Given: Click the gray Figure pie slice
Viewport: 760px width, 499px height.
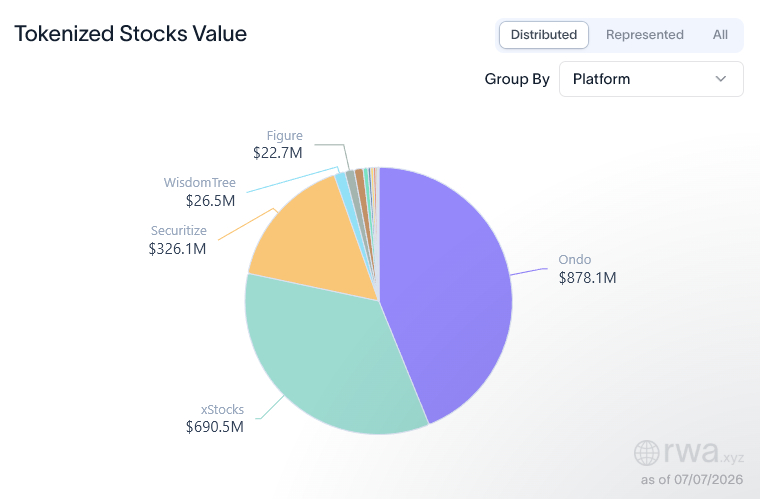Looking at the screenshot, I should 351,179.
